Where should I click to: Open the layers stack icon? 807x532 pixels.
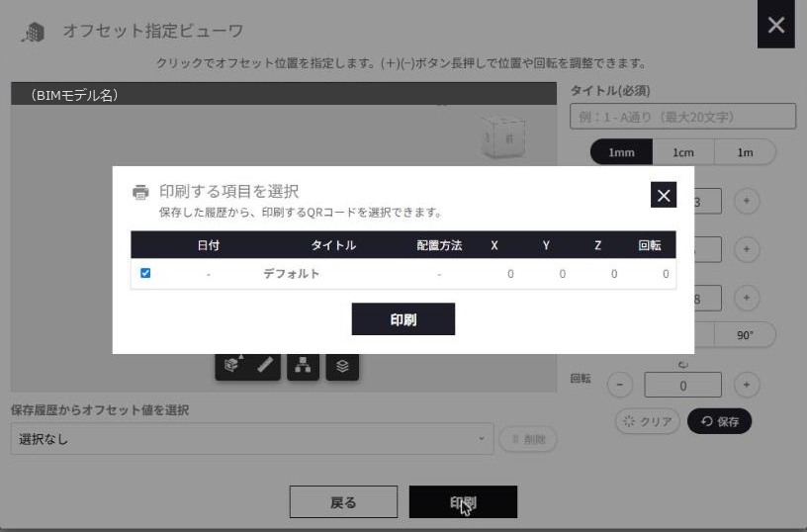(x=342, y=366)
